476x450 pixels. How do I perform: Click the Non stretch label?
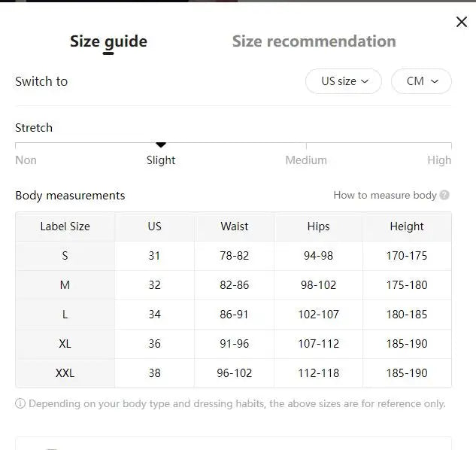tap(26, 160)
